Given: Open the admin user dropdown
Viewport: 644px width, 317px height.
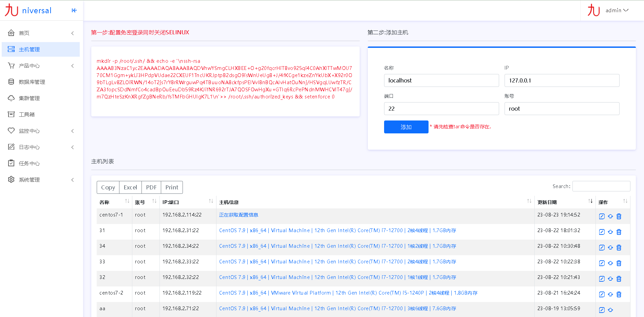Looking at the screenshot, I should 617,11.
